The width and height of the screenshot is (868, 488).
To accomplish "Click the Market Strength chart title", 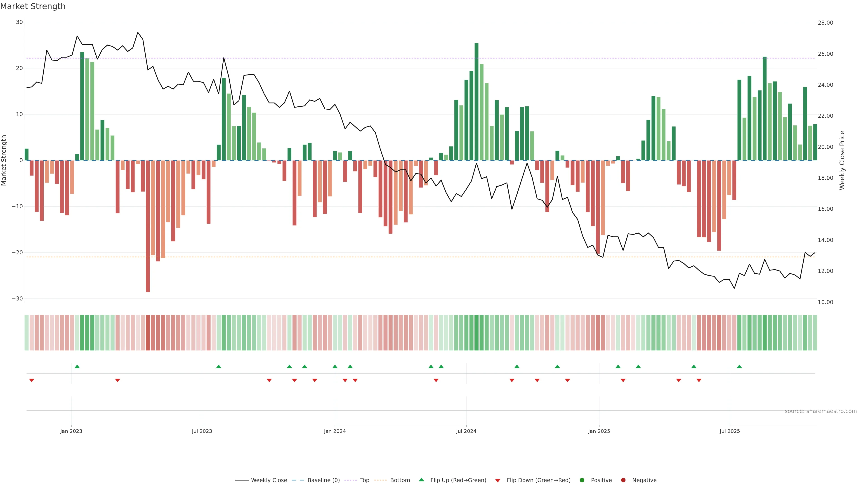I will pyautogui.click(x=33, y=6).
